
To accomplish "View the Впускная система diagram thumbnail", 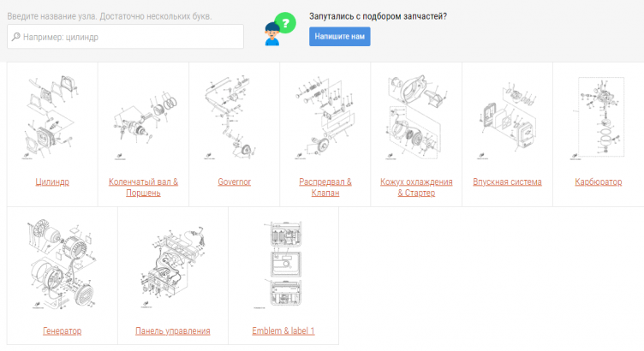I will pyautogui.click(x=507, y=118).
